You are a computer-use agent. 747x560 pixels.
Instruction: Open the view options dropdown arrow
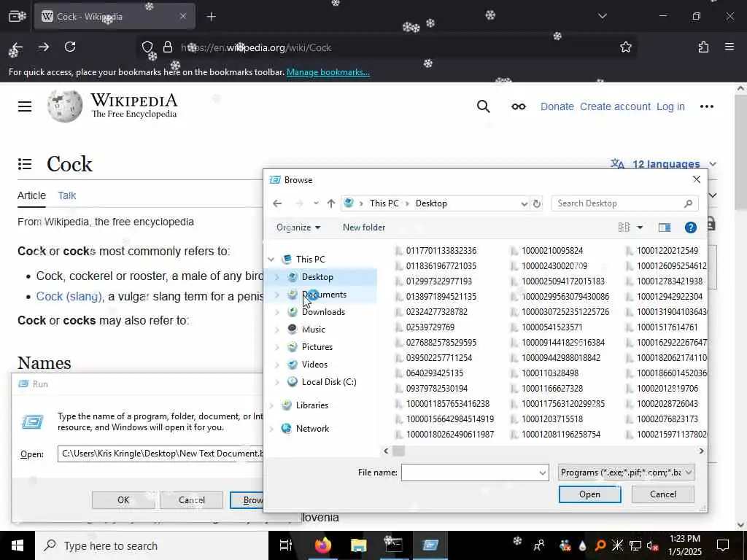(x=640, y=227)
